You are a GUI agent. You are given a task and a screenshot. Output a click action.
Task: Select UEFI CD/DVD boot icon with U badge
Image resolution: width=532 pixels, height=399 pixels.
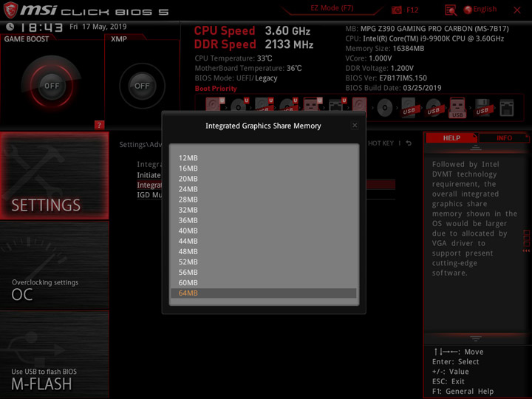click(239, 106)
